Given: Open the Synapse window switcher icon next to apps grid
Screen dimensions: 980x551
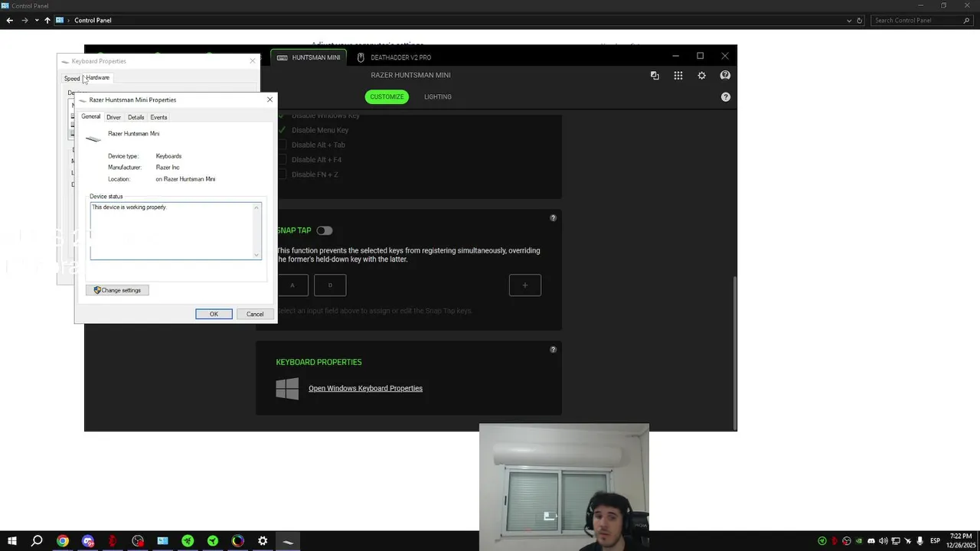Looking at the screenshot, I should [x=655, y=76].
